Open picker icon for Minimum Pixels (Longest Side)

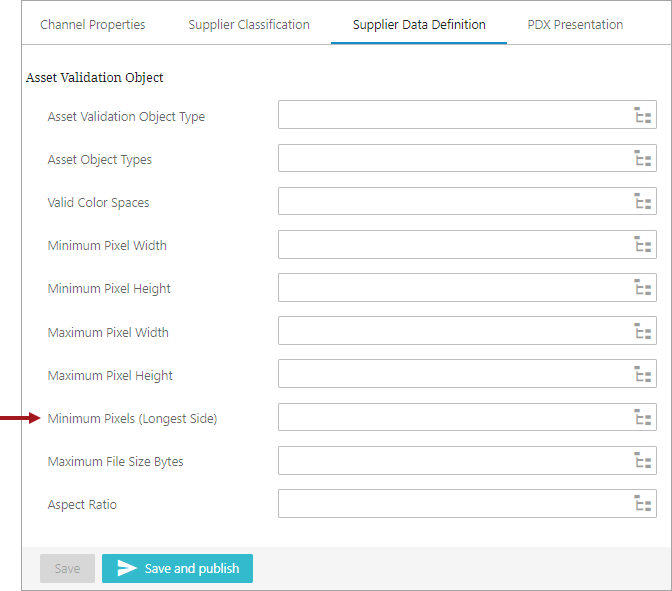pyautogui.click(x=643, y=418)
